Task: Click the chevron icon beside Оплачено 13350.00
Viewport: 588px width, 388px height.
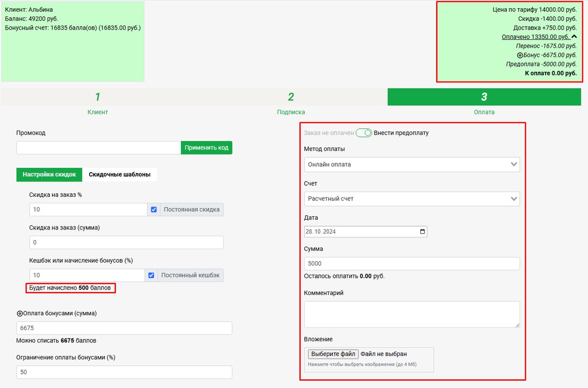Action: 574,36
